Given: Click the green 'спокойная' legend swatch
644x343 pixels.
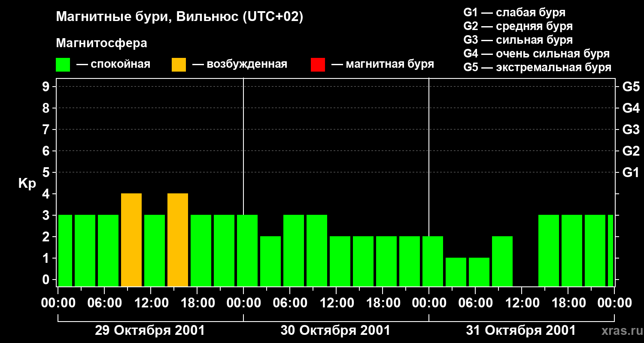Looking at the screenshot, I should (63, 65).
